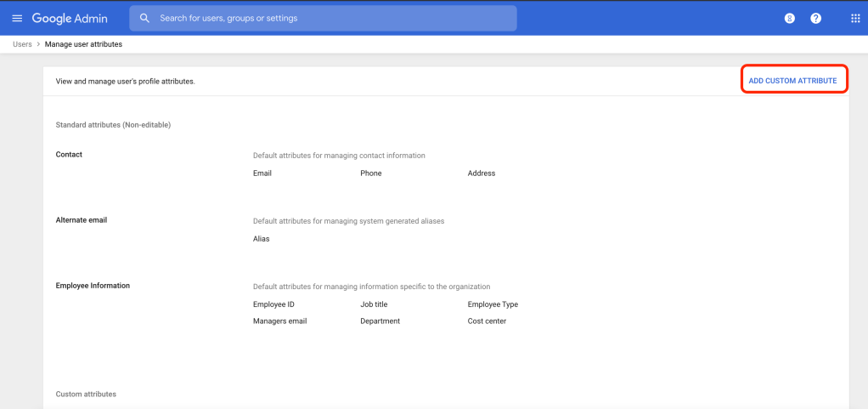
Task: Select the Job title attribute
Action: pyautogui.click(x=376, y=304)
